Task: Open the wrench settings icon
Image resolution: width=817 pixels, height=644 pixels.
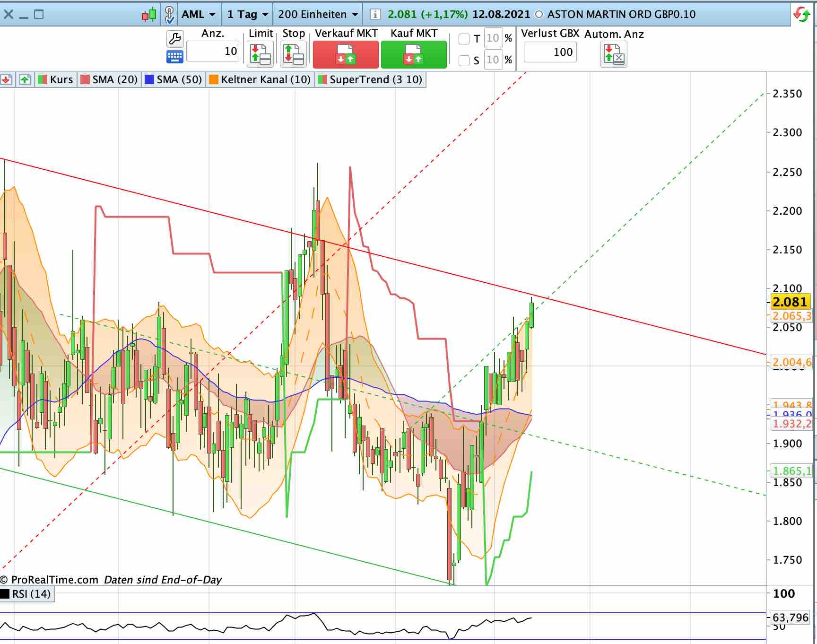Action: [x=175, y=39]
